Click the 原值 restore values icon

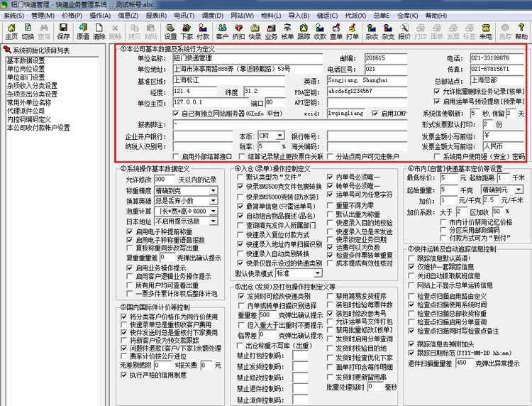tap(83, 31)
